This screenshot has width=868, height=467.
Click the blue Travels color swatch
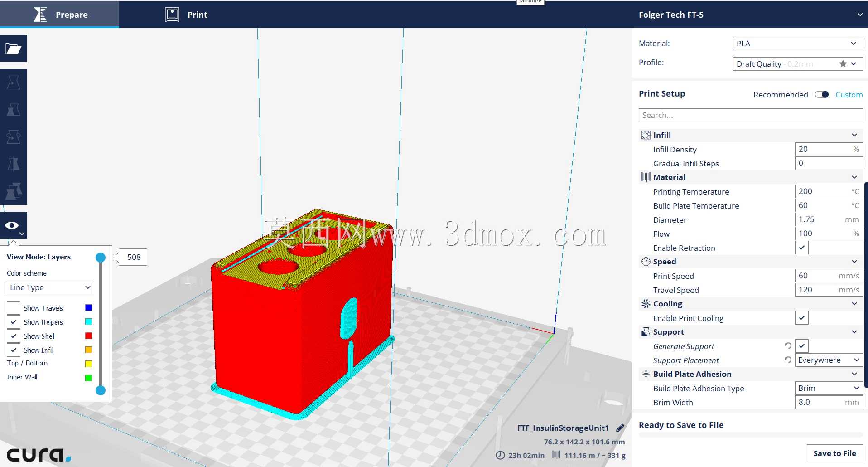click(x=89, y=308)
